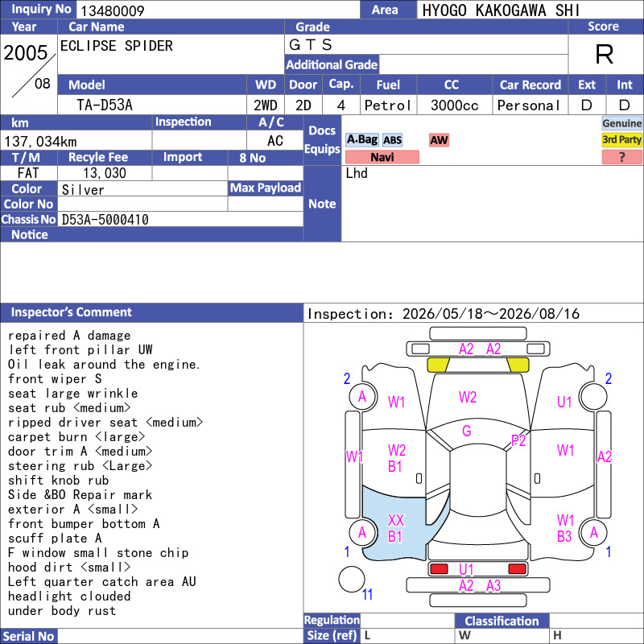
Task: Click the ABS equipment badge
Action: [392, 140]
